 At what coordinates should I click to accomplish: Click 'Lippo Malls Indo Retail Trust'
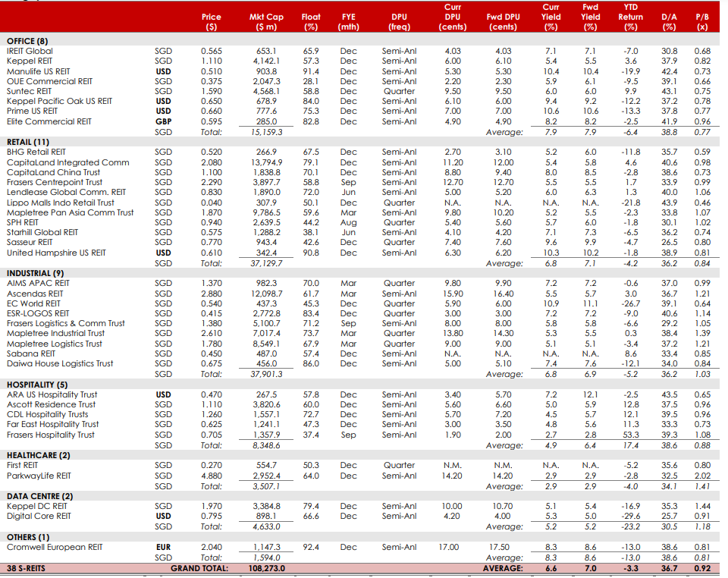click(x=61, y=203)
